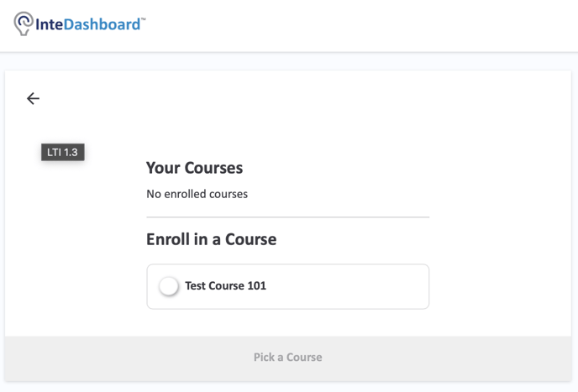Click the Enroll in a Course heading
This screenshot has width=578, height=392.
pos(212,239)
